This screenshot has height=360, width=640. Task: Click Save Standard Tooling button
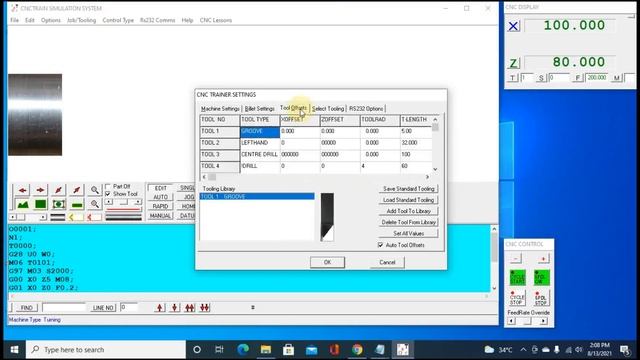pos(408,189)
